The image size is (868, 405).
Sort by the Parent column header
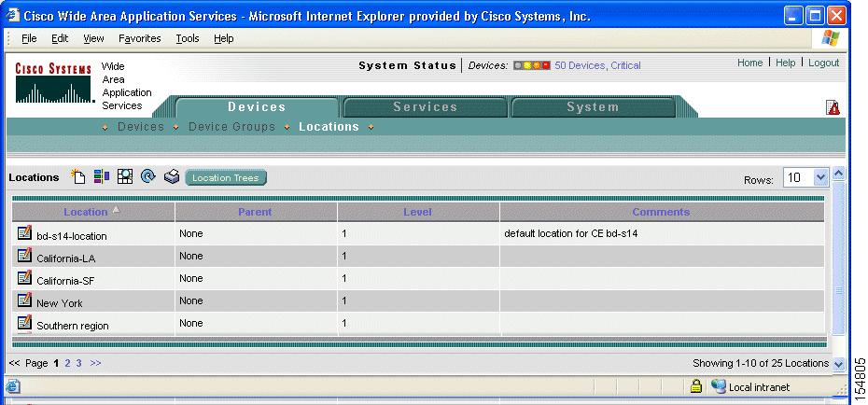pos(255,212)
